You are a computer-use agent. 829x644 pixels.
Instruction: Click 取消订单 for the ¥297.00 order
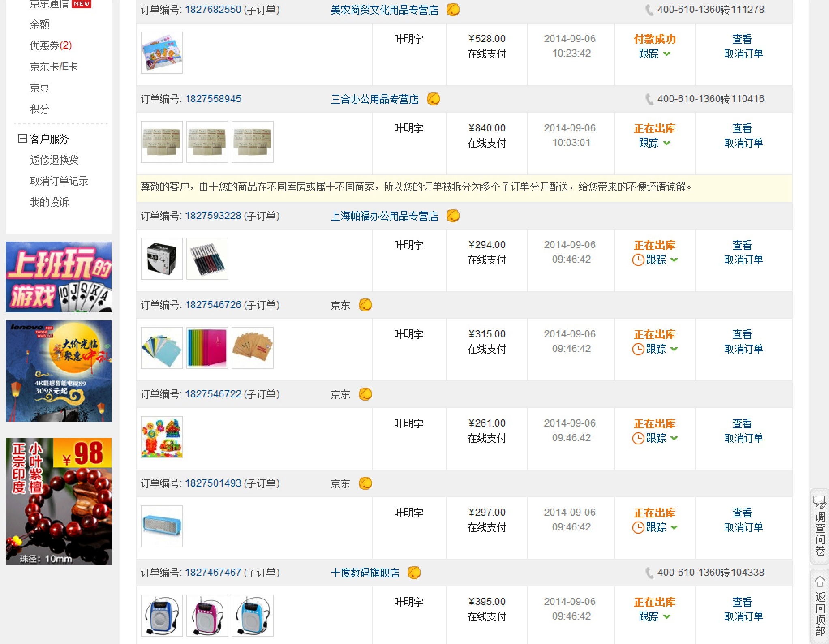tap(743, 527)
